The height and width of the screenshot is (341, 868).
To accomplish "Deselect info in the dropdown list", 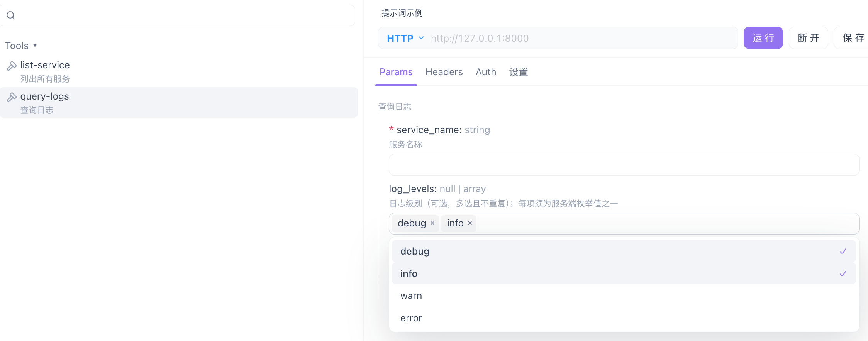I will [624, 273].
